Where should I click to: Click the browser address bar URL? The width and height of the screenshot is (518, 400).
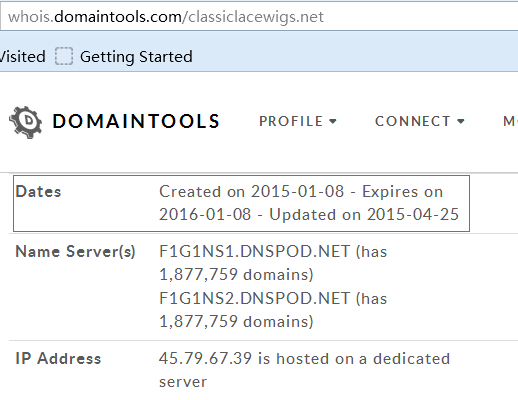pyautogui.click(x=166, y=17)
